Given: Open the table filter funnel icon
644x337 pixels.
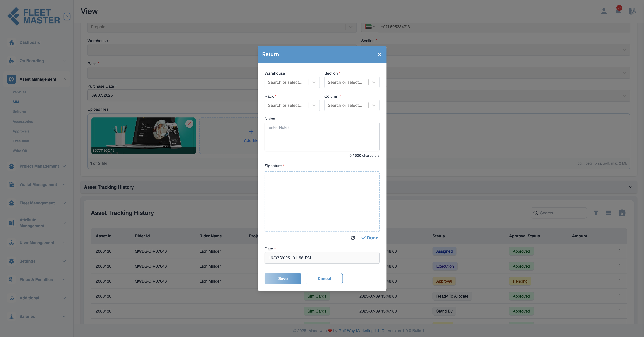Looking at the screenshot, I should (596, 213).
